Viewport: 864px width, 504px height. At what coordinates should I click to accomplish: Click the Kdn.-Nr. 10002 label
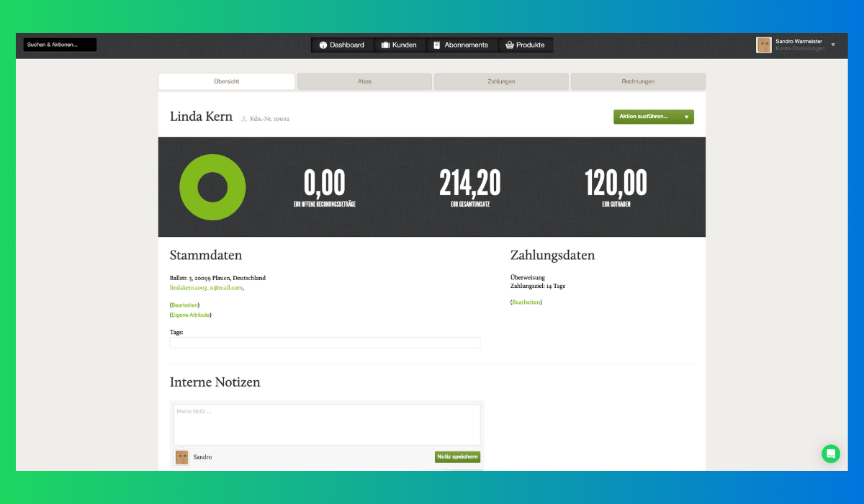click(269, 119)
